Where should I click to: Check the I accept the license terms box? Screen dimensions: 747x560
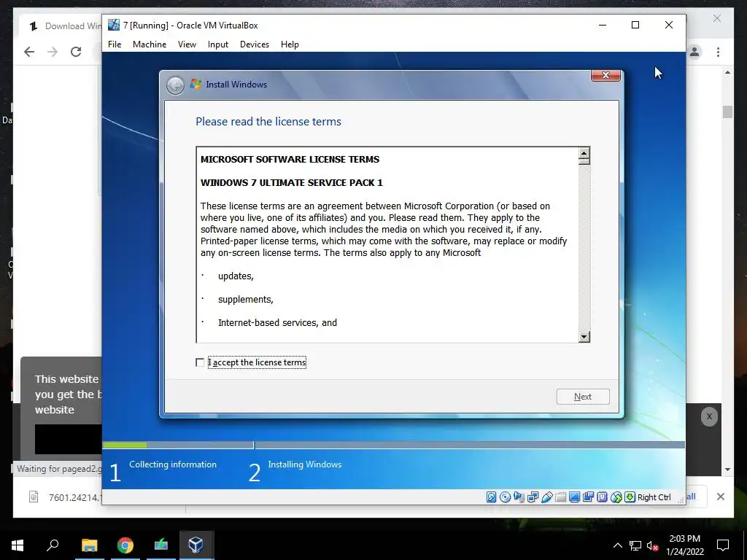(200, 362)
